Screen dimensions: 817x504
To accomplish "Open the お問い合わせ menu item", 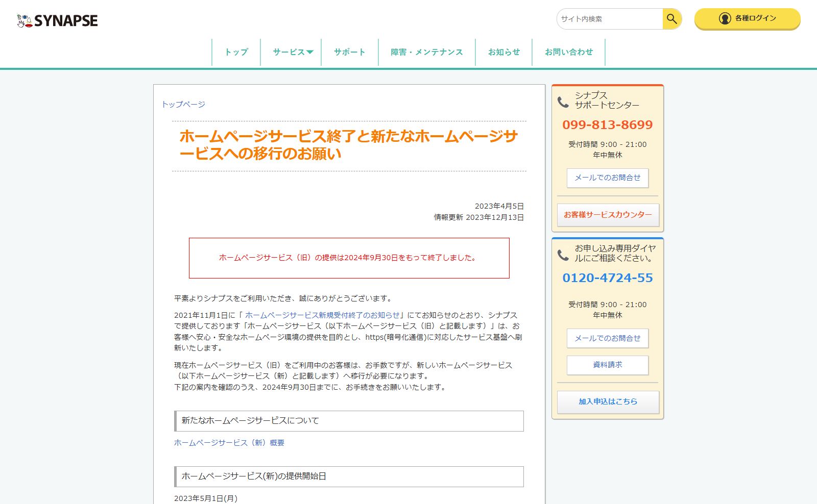I will tap(569, 52).
